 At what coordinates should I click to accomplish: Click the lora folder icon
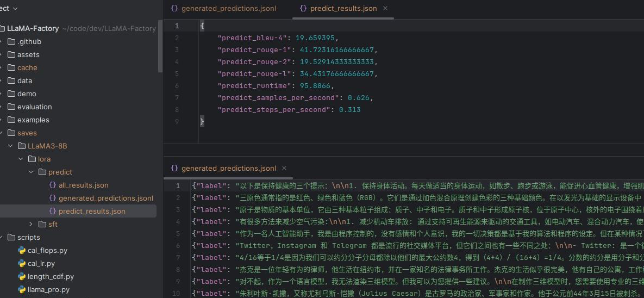pos(32,159)
